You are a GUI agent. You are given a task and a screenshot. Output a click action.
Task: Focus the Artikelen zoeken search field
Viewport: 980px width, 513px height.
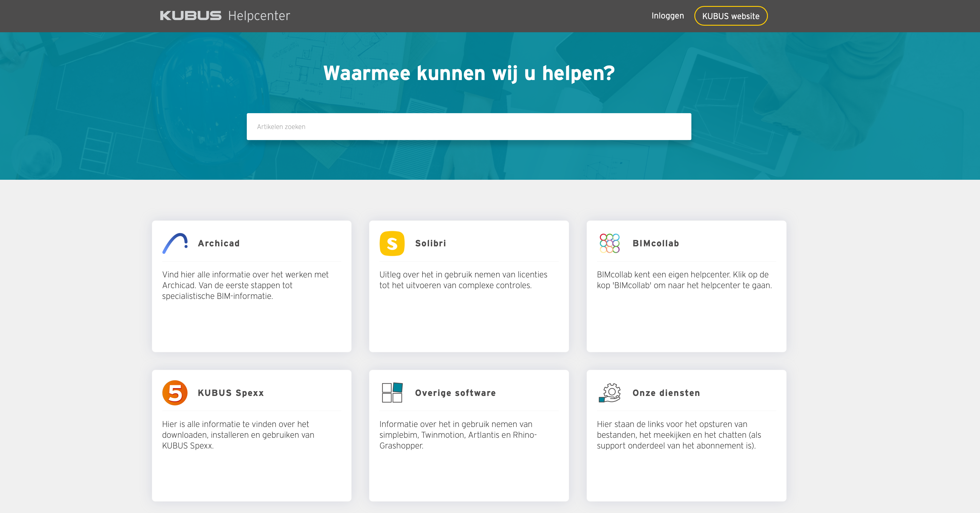coord(469,127)
